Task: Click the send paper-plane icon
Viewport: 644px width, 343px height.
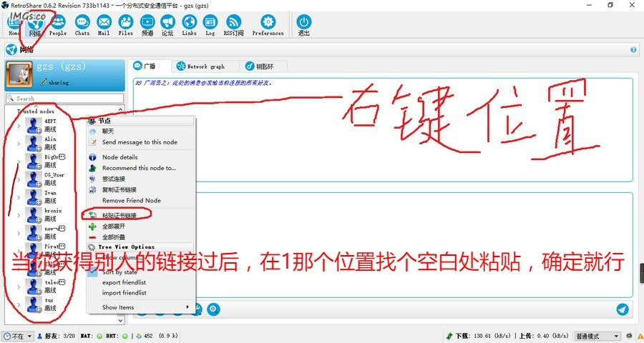Action: (x=623, y=309)
